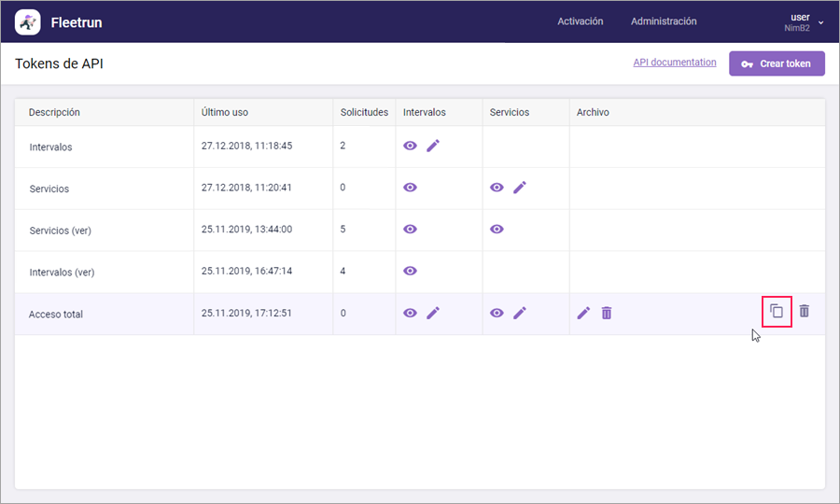Click purple Archivo trash icon in Acceso total row

(607, 313)
